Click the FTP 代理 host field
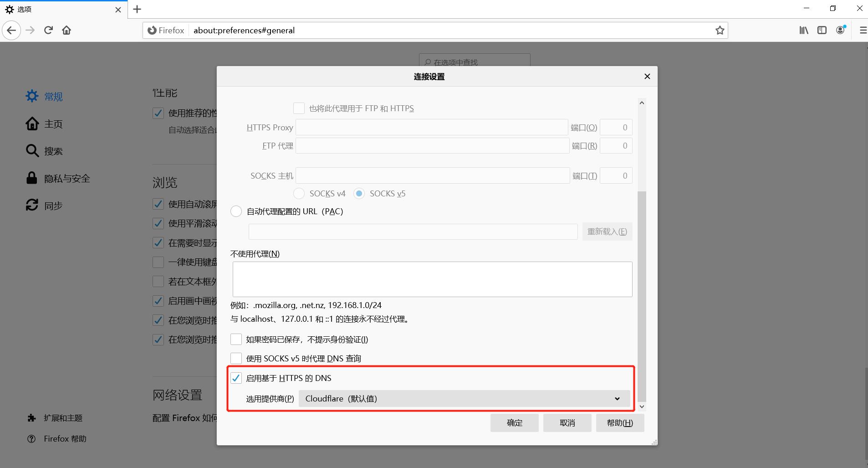 pyautogui.click(x=432, y=146)
